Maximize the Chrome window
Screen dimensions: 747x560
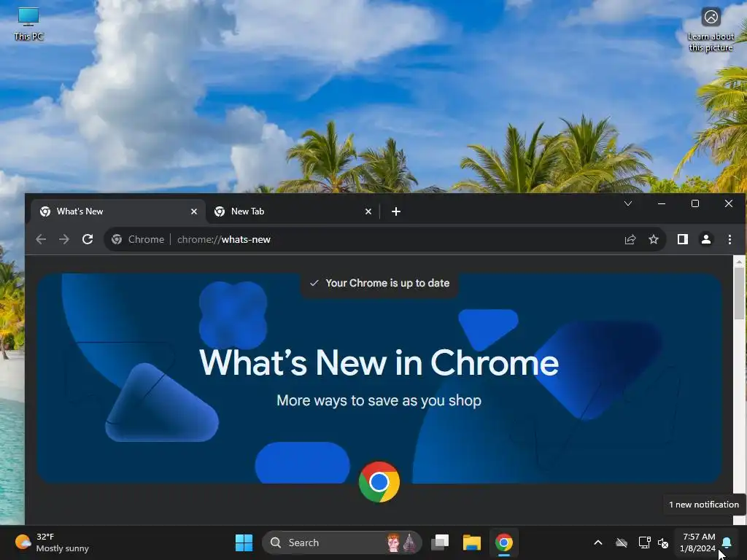(695, 204)
